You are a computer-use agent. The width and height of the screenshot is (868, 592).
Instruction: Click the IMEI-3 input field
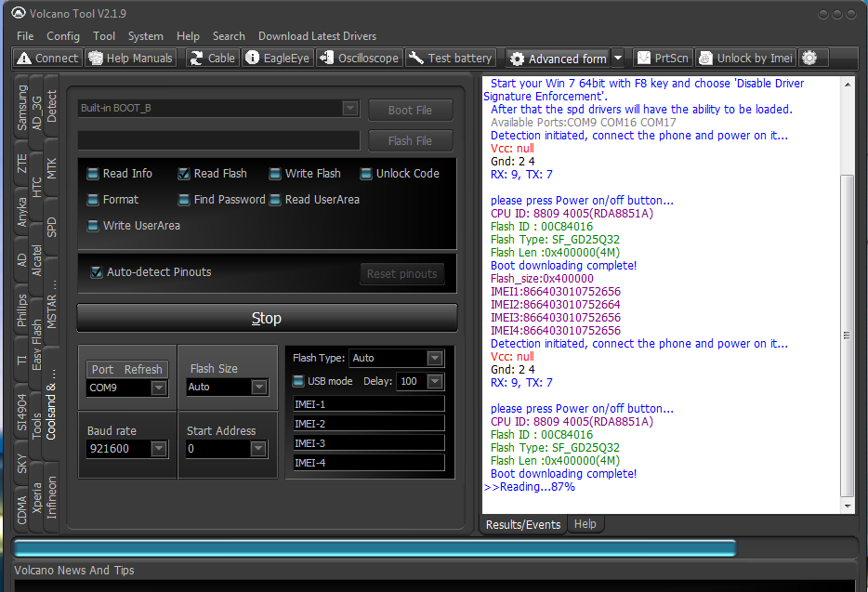[369, 443]
